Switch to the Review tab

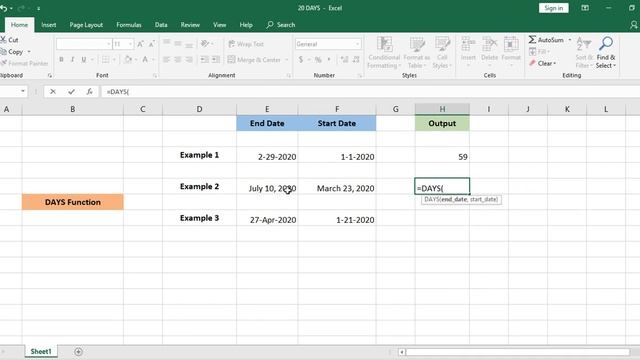pos(190,25)
